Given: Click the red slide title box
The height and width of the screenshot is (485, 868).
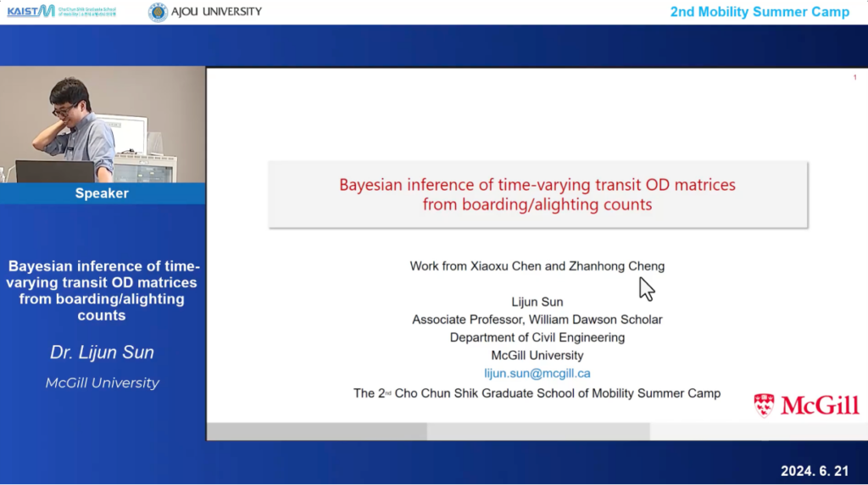Looking at the screenshot, I should (x=537, y=194).
